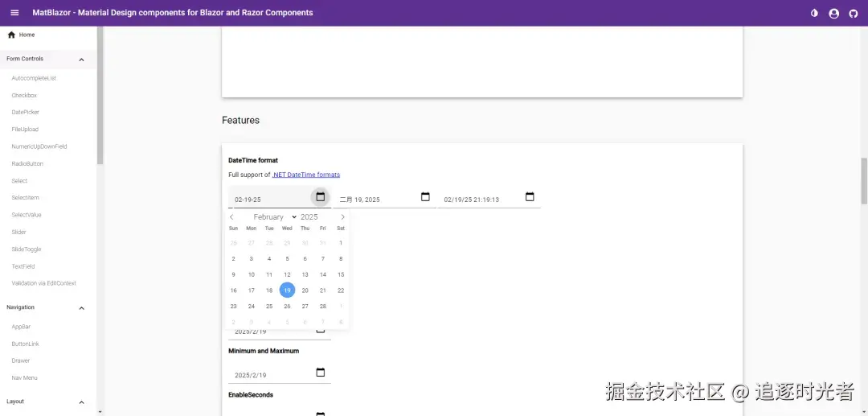
Task: Toggle the dark theme contrast icon
Action: (814, 14)
